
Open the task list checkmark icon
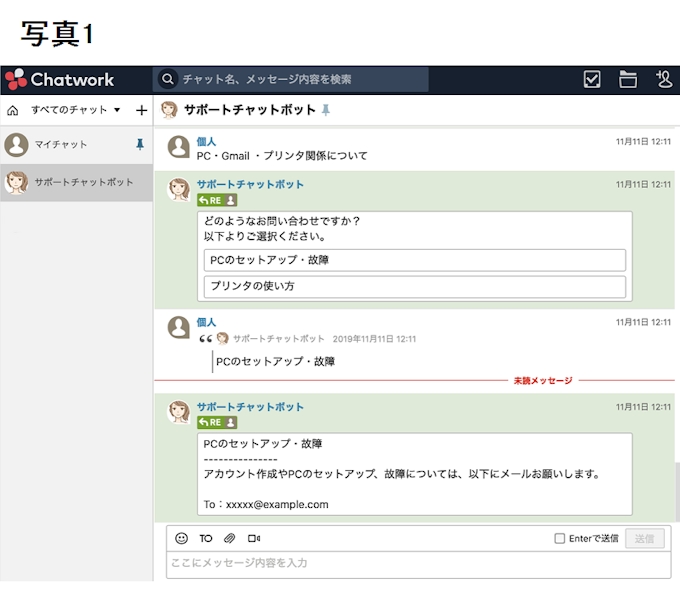coord(592,80)
